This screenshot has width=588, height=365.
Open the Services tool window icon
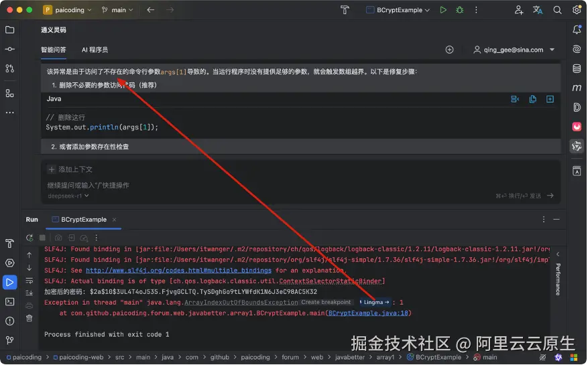click(x=10, y=263)
